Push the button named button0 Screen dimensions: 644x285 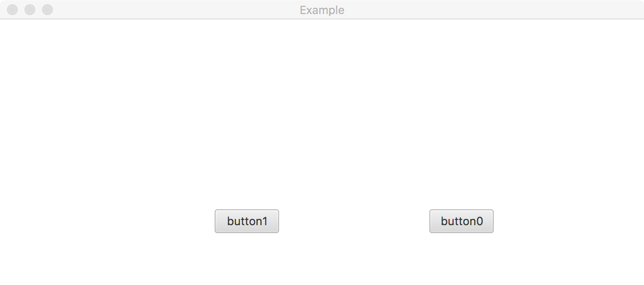coord(461,221)
